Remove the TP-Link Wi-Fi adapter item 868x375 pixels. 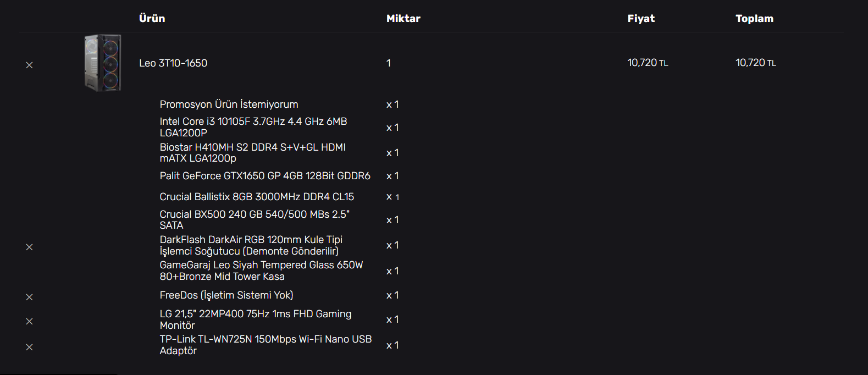coord(30,347)
